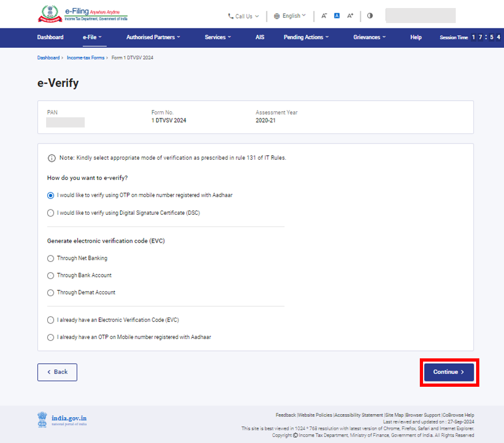Click the Back button

click(57, 372)
